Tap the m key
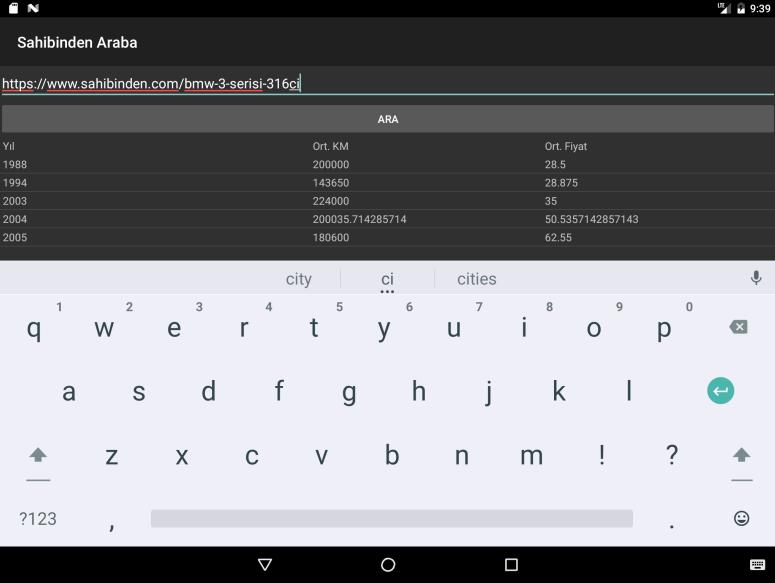The width and height of the screenshot is (775, 583). click(532, 456)
